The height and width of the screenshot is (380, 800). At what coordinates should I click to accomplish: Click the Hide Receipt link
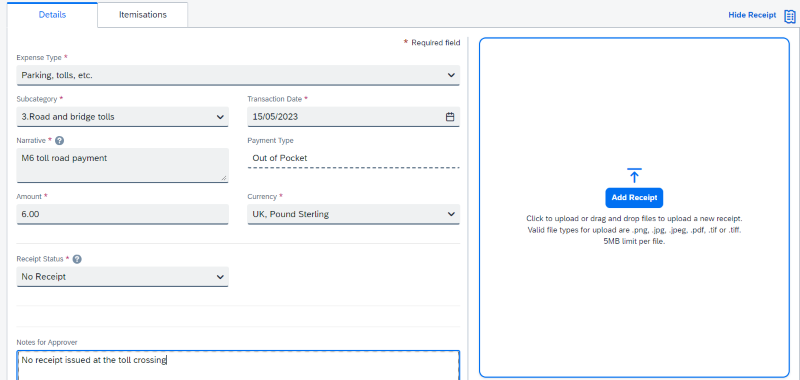(752, 15)
